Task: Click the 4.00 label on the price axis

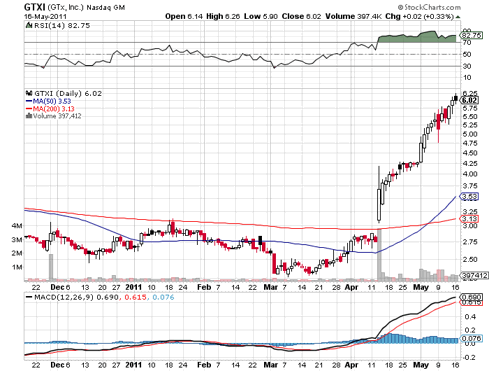Action: point(470,174)
